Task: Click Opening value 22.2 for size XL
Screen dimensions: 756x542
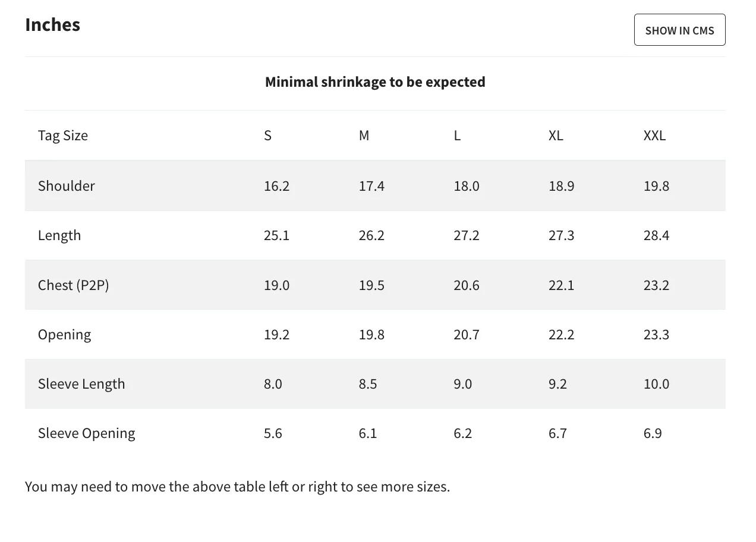Action: [562, 335]
